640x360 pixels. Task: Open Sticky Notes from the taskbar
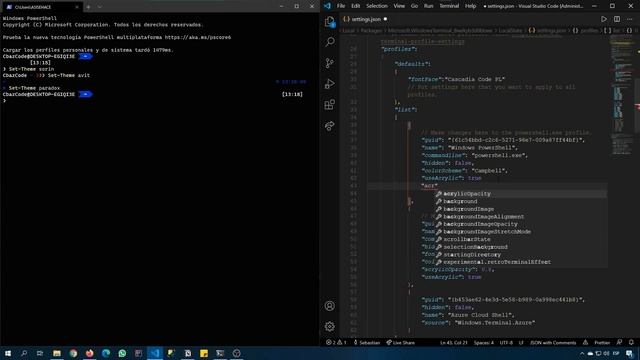tap(204, 353)
